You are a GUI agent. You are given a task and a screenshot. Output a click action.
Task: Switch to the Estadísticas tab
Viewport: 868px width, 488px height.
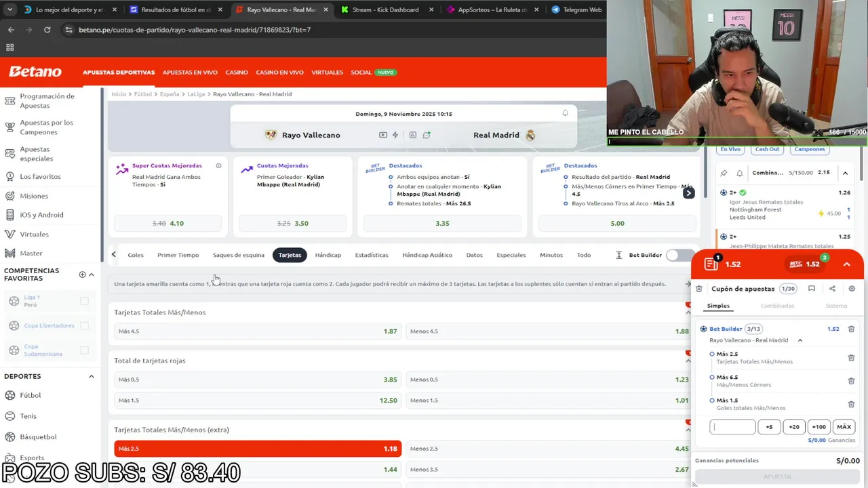click(x=372, y=255)
